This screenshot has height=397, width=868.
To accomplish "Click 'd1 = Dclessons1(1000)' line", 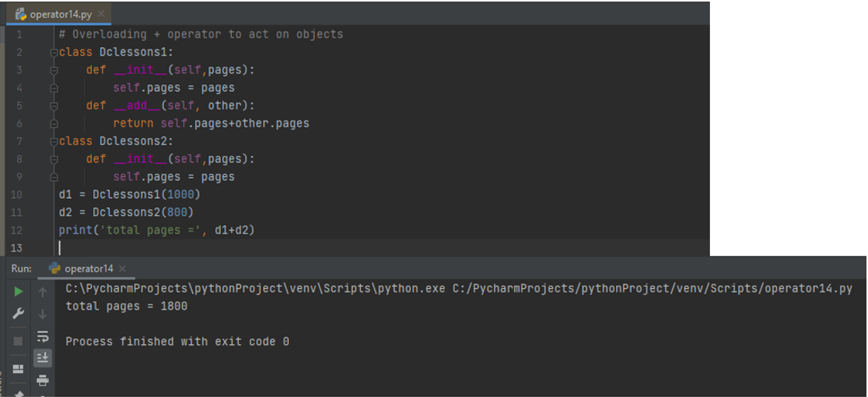I will (129, 195).
